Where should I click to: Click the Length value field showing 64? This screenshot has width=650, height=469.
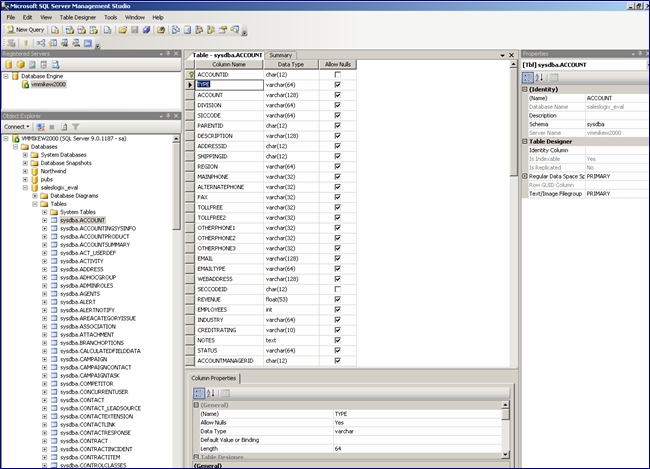click(417, 449)
